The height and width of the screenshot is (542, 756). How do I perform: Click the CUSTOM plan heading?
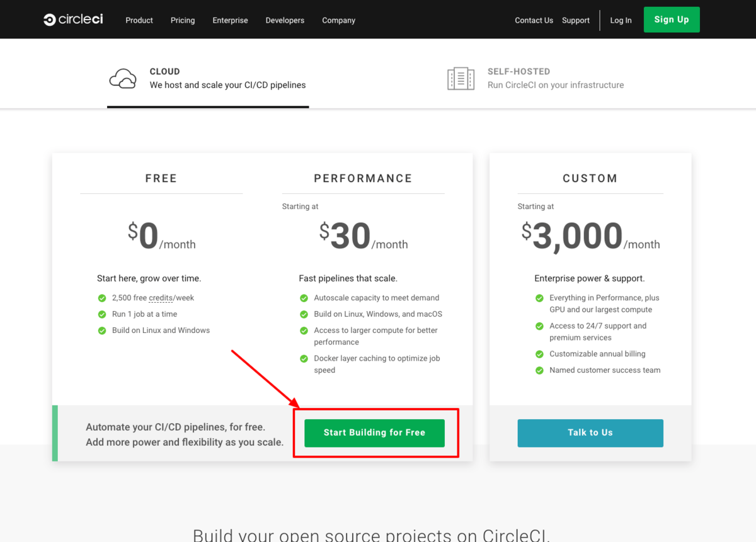pyautogui.click(x=590, y=179)
